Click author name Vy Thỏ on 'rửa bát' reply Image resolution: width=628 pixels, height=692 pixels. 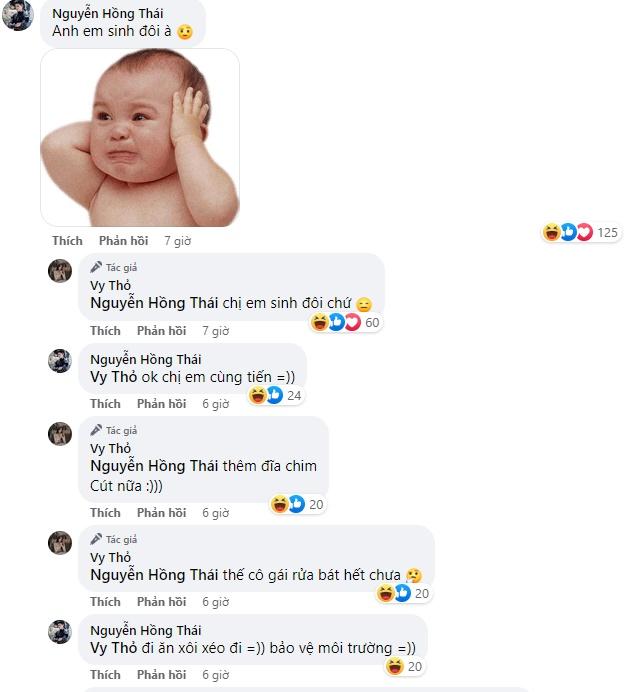111,557
